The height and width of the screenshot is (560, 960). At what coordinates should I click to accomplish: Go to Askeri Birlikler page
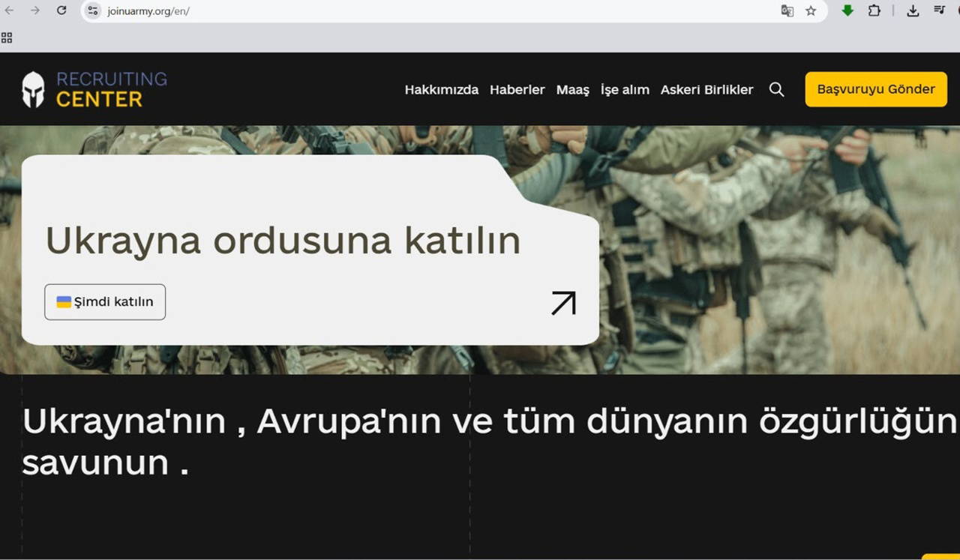707,89
